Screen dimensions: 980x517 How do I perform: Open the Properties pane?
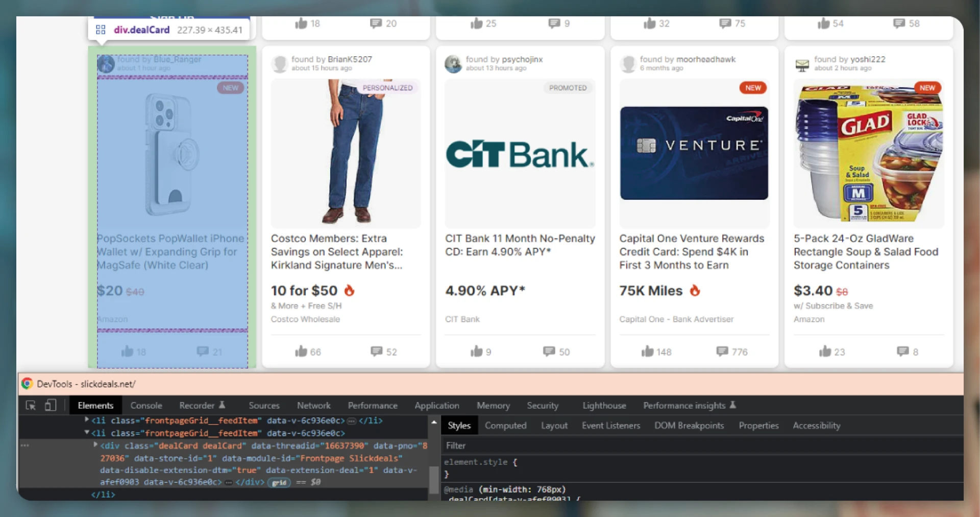click(x=758, y=425)
